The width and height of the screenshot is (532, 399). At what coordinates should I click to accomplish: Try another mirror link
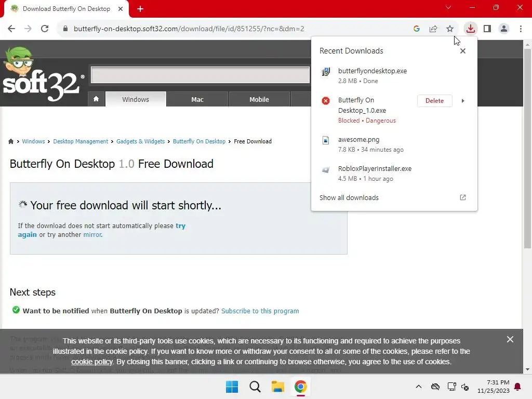92,235
